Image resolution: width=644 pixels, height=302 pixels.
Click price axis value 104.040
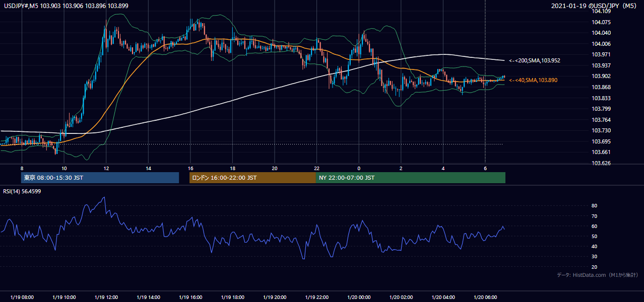coord(602,33)
